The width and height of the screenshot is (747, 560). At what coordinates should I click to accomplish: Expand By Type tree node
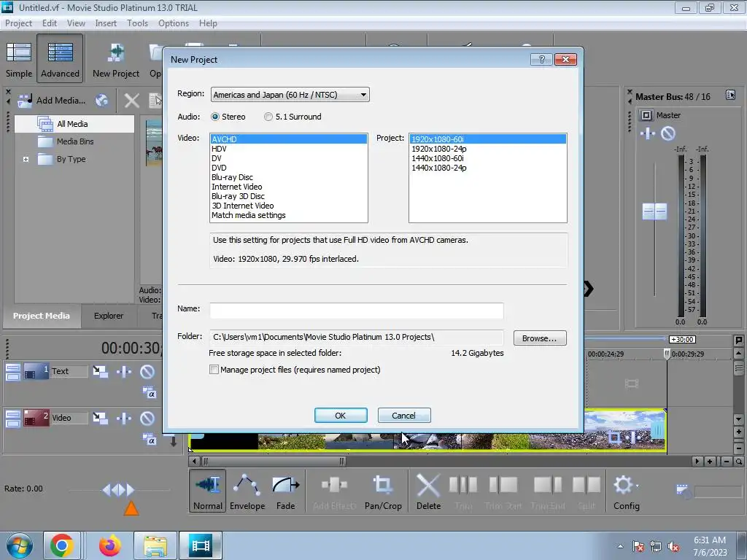click(x=26, y=159)
